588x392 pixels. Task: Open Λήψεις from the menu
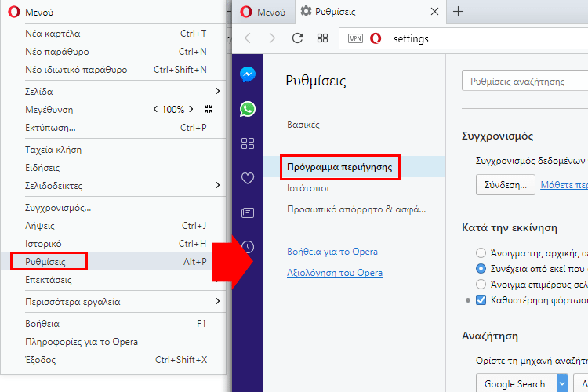[x=113, y=226]
